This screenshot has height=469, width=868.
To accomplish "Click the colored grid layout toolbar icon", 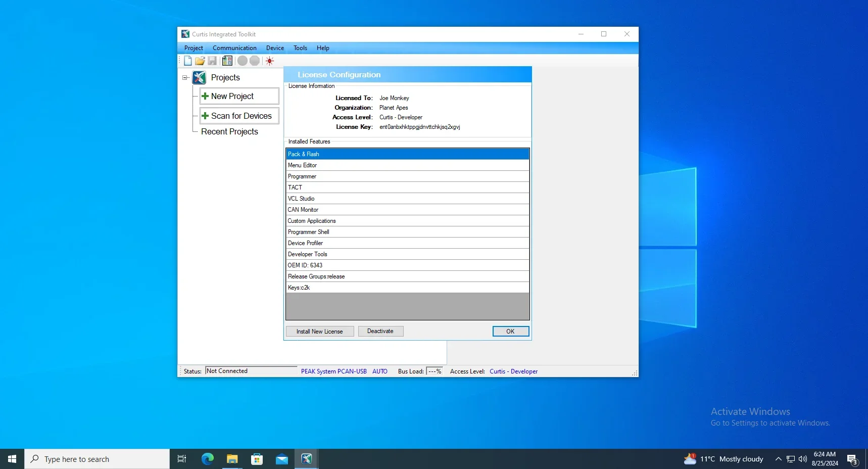I will 227,61.
